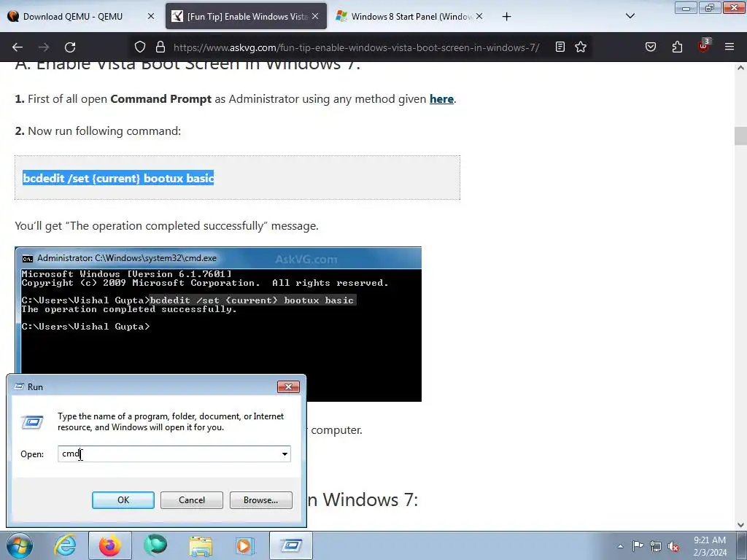The image size is (747, 560).
Task: Confirm Run dialog with OK
Action: [x=123, y=500]
